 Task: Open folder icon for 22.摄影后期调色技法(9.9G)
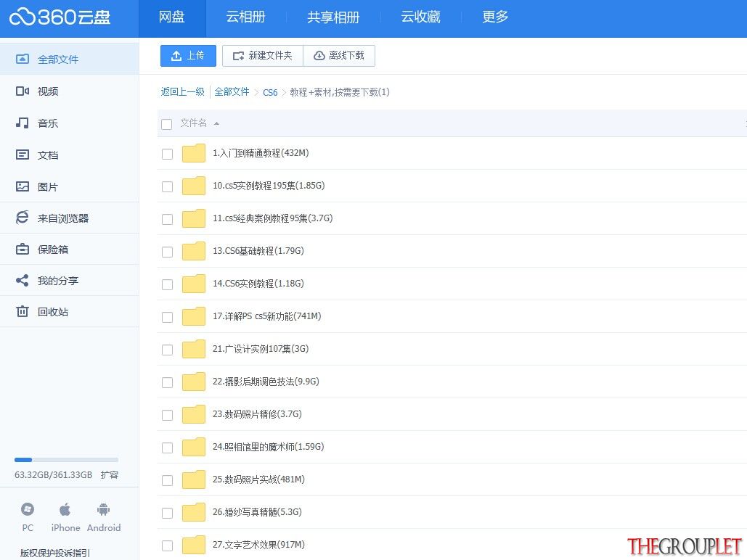(x=194, y=382)
